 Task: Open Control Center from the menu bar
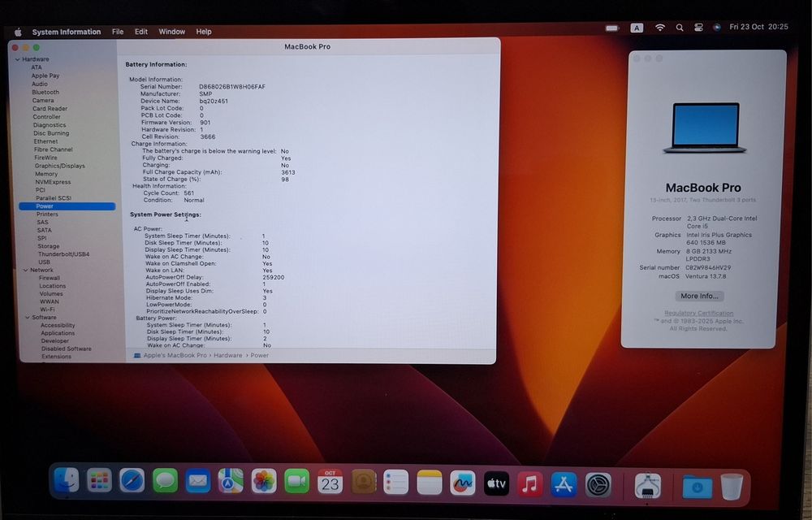click(698, 28)
